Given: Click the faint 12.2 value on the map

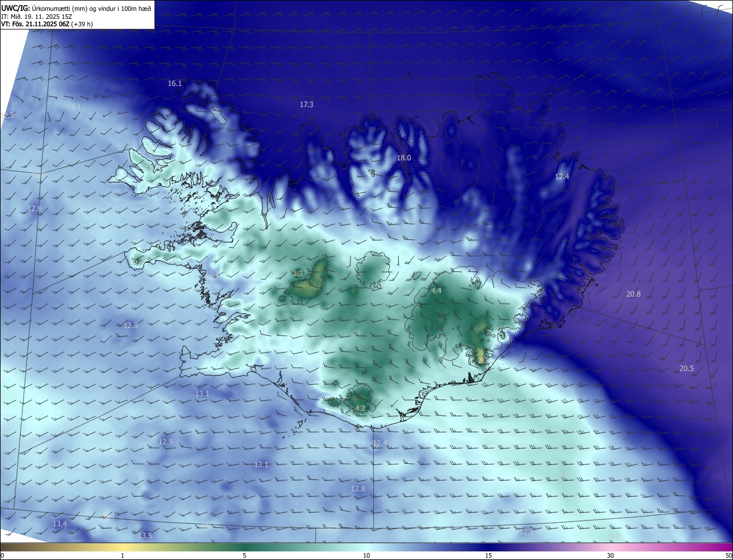Looking at the screenshot, I should point(526,532).
